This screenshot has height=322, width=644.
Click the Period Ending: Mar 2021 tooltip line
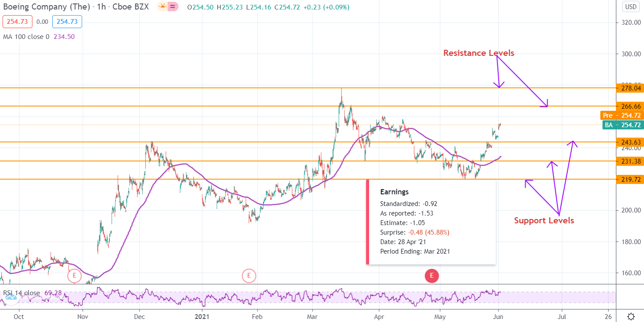pos(415,251)
